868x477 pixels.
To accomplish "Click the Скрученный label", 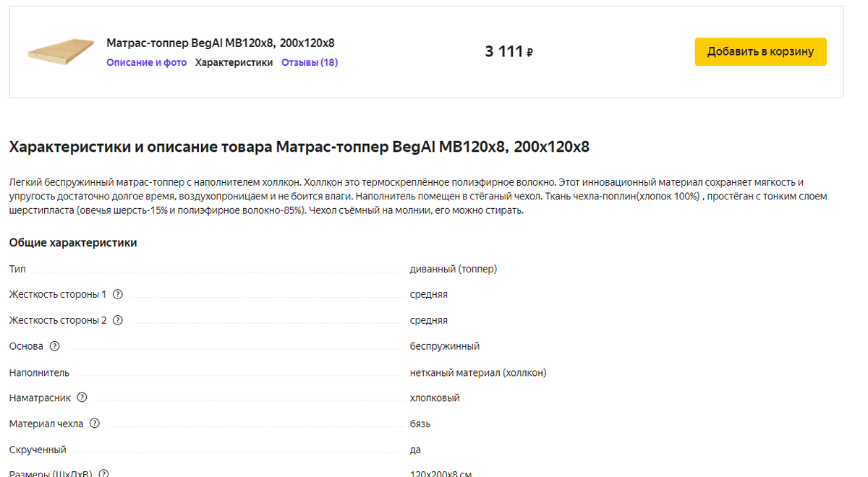I will (38, 450).
